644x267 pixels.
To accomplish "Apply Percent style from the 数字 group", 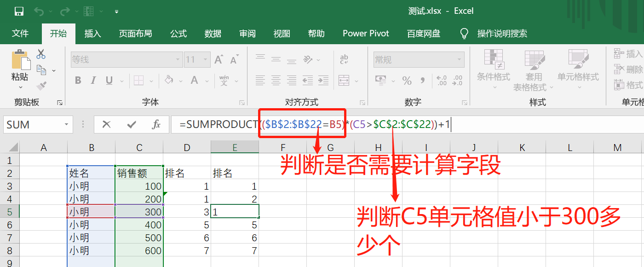I will pos(407,80).
